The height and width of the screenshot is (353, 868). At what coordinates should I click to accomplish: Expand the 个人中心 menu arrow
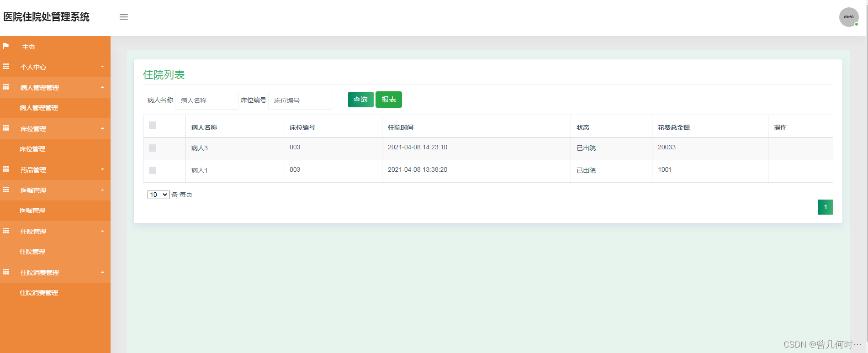point(102,67)
